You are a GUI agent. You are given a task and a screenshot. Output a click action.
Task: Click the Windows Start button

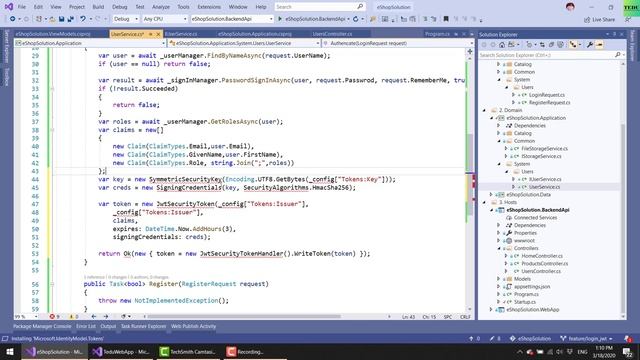[10, 351]
